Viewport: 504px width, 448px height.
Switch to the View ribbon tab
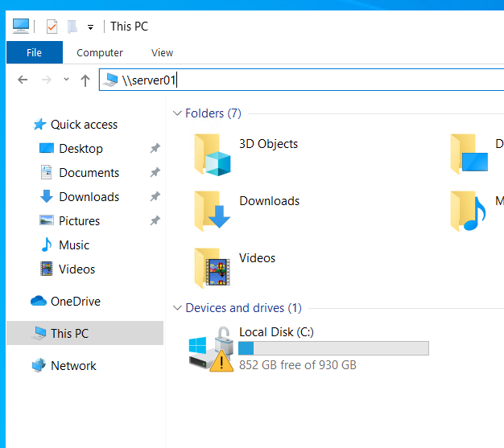click(163, 52)
